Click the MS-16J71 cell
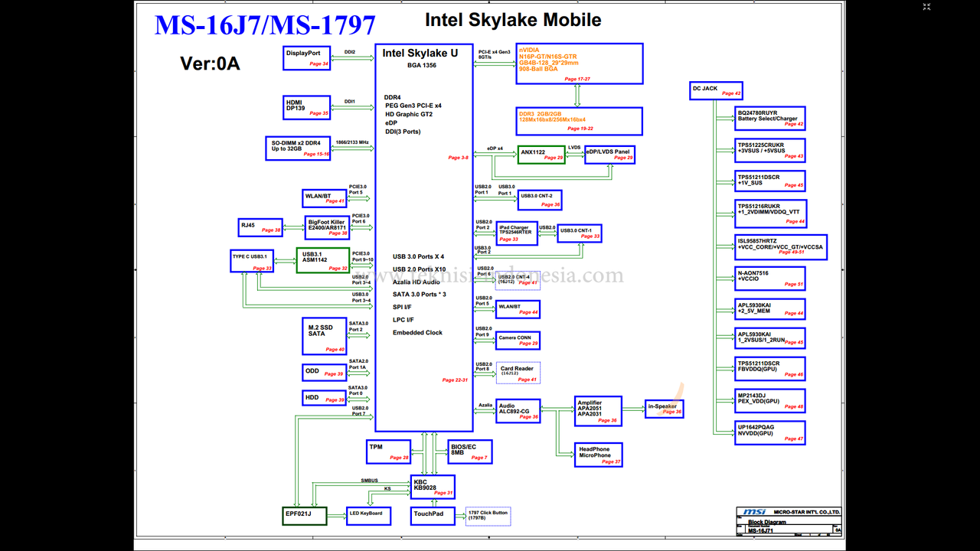The image size is (980, 551). (x=760, y=530)
